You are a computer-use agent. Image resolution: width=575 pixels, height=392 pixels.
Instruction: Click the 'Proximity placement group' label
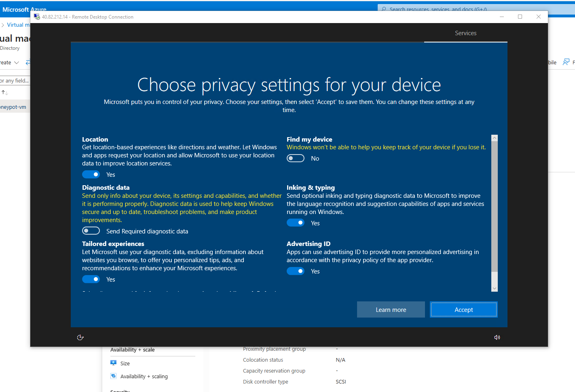274,349
